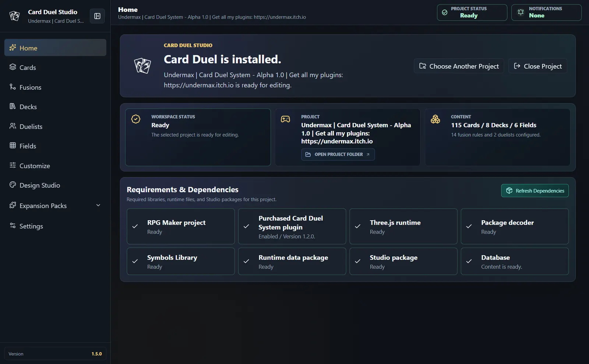Click 'Enabled / Version 1.2.0.' text
This screenshot has width=589, height=364.
click(287, 236)
